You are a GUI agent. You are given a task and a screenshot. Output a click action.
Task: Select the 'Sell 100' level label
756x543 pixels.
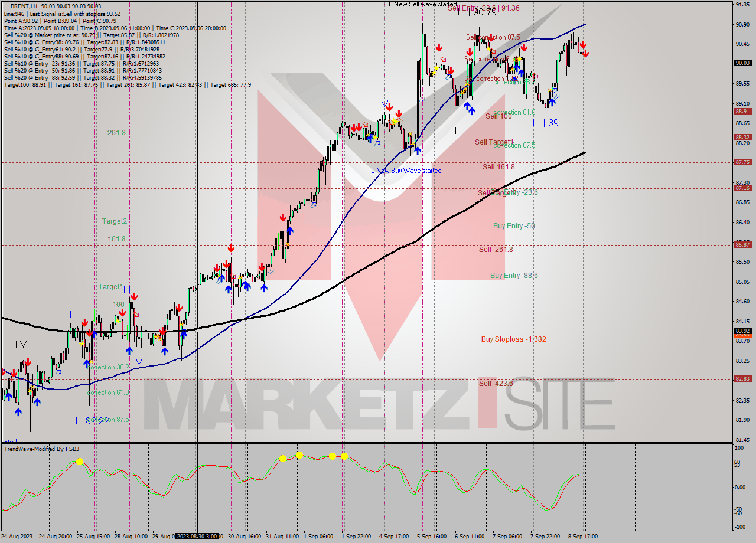498,116
